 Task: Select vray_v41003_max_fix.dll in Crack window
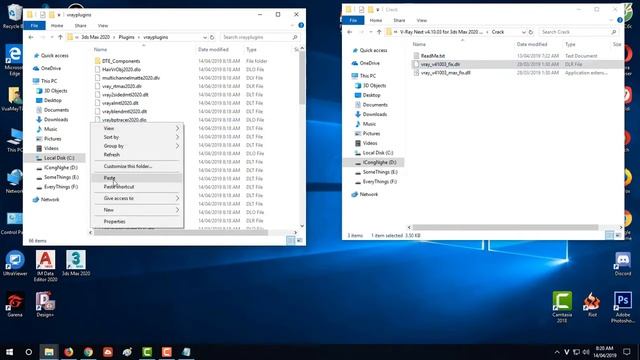[x=445, y=73]
